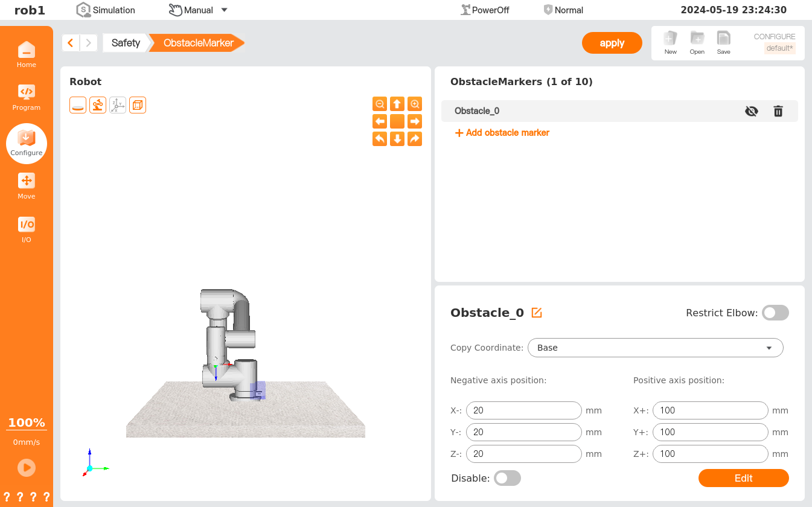Go to the Safety breadcrumb tab
The height and width of the screenshot is (507, 812).
(126, 43)
